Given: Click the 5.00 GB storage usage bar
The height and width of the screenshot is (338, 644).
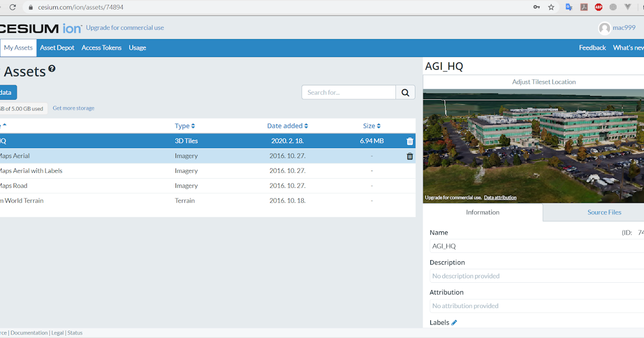Looking at the screenshot, I should (x=21, y=108).
